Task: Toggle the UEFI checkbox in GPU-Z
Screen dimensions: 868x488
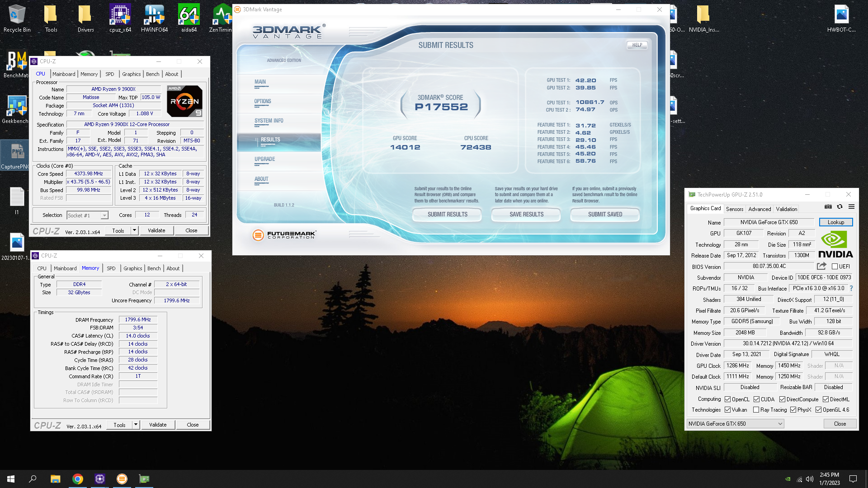Action: pos(835,267)
